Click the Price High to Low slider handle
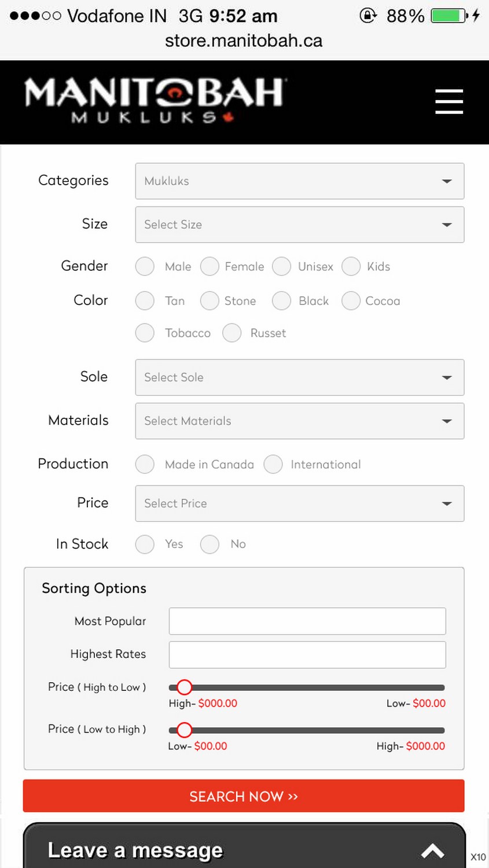This screenshot has height=868, width=489. pyautogui.click(x=184, y=687)
